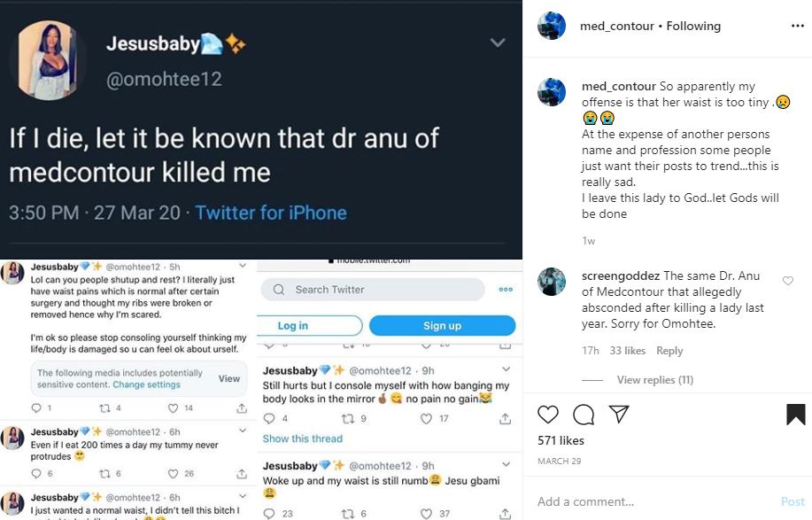Toggle the bookmark save icon
The width and height of the screenshot is (812, 520).
pyautogui.click(x=795, y=415)
